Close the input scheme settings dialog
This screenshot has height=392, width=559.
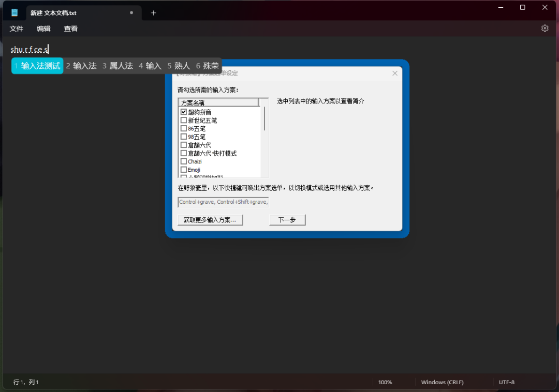[x=394, y=73]
